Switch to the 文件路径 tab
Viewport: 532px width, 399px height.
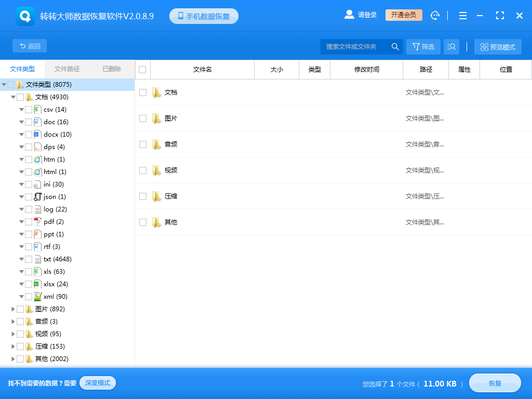point(67,69)
